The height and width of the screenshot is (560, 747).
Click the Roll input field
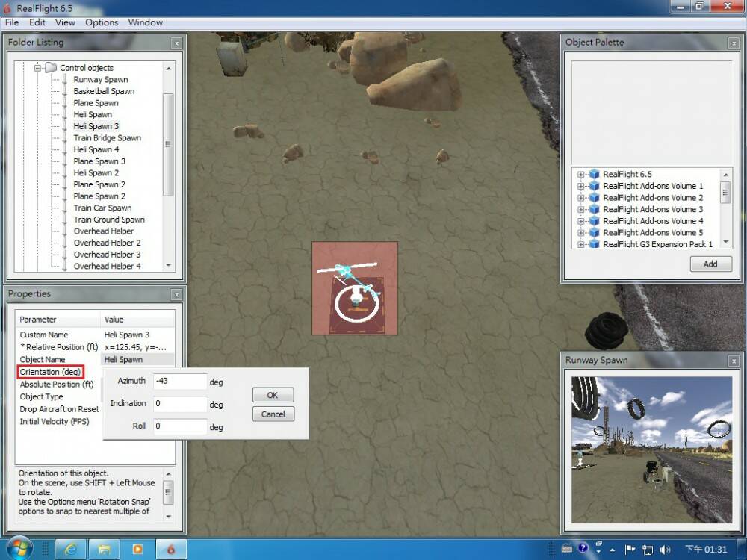coord(180,426)
